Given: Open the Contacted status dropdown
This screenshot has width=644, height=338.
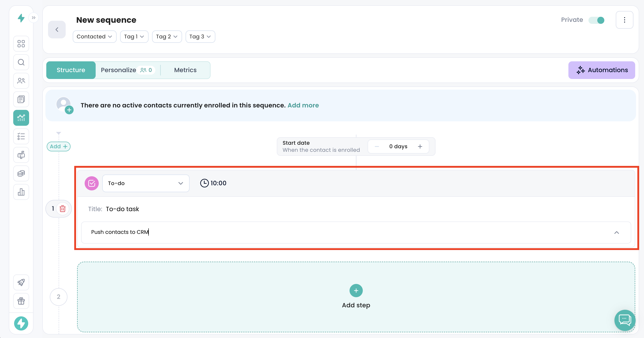Looking at the screenshot, I should (94, 37).
